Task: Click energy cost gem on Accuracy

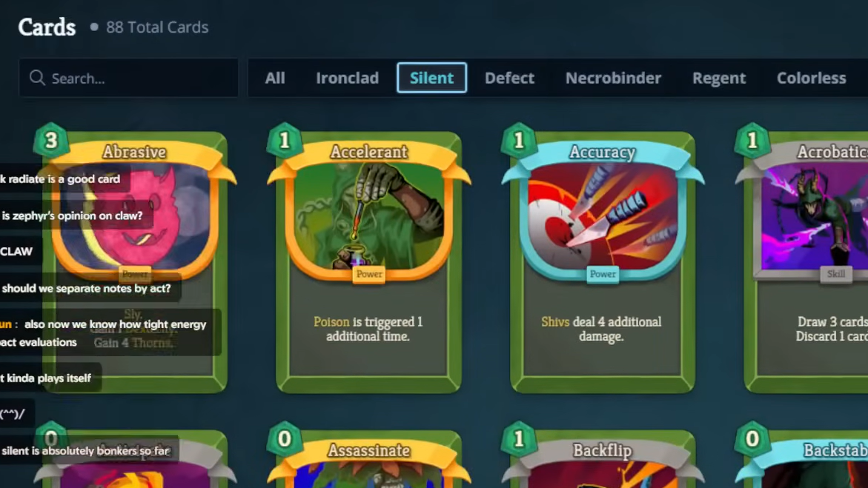Action: pos(519,141)
